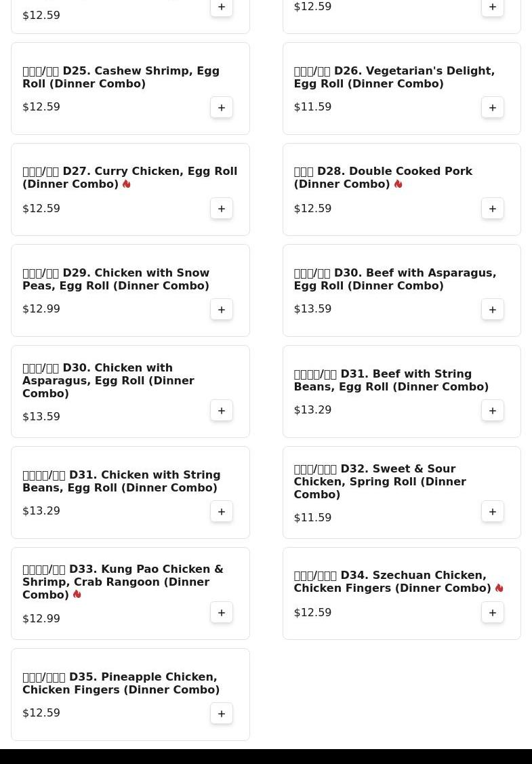Add D30 Beef with Asparagus combo
Screen dimensions: 532x764
coord(492,309)
